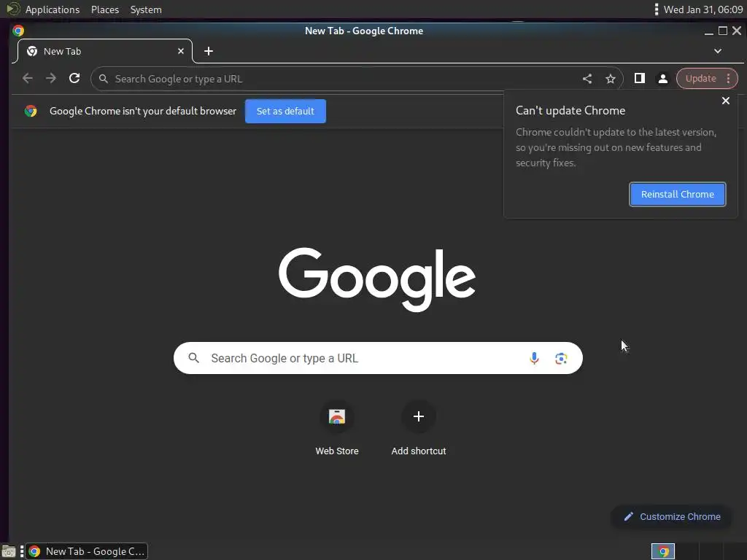747x560 pixels.
Task: Open the System menu
Action: (146, 9)
